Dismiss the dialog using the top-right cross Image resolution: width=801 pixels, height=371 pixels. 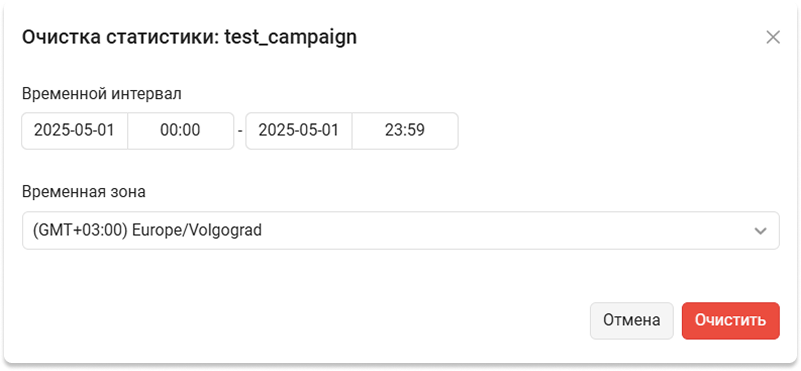pyautogui.click(x=773, y=37)
